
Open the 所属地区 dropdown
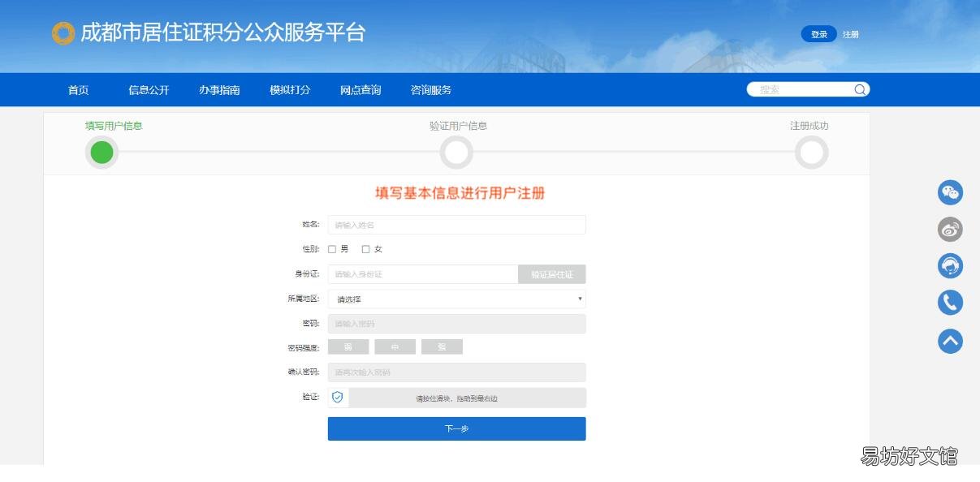[x=456, y=299]
